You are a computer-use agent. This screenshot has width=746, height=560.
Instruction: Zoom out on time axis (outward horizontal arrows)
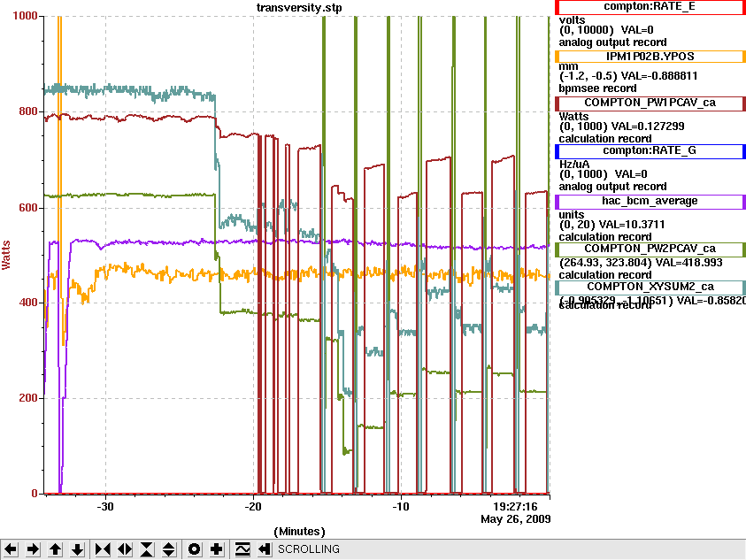[125, 549]
